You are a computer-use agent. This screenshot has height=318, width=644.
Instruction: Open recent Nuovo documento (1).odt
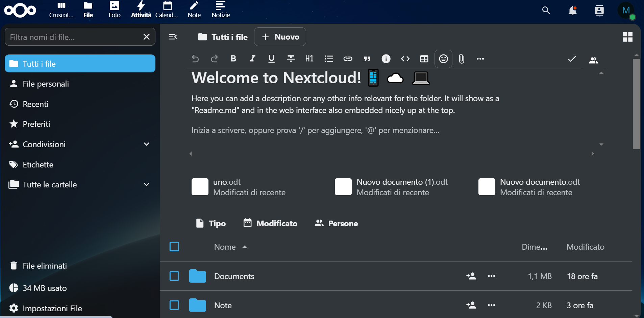tap(392, 187)
